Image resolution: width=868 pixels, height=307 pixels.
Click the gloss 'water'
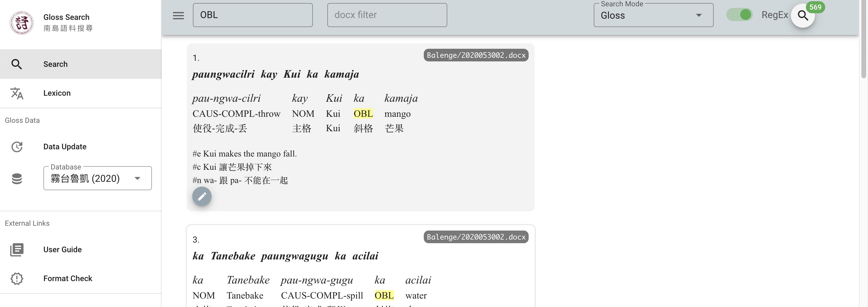[416, 296]
